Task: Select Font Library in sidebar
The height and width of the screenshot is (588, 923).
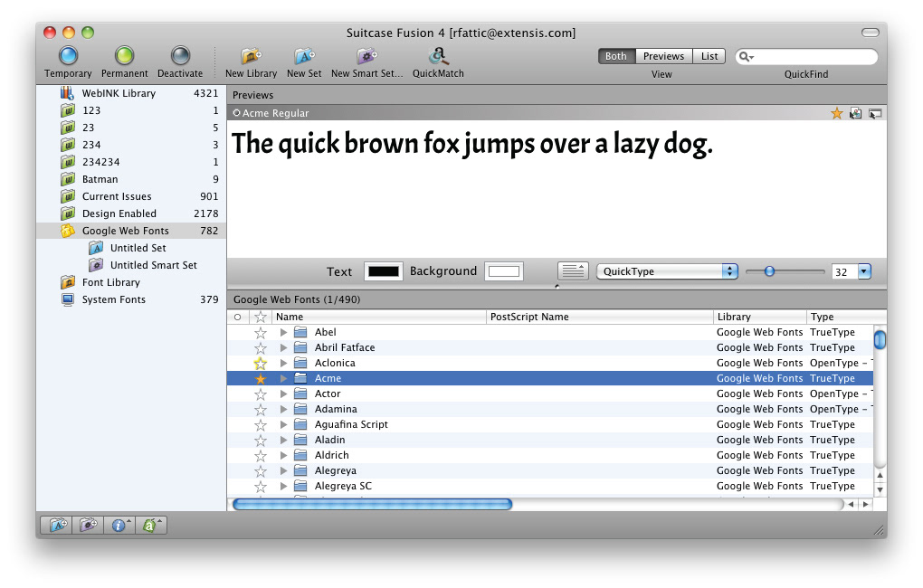Action: click(x=111, y=282)
